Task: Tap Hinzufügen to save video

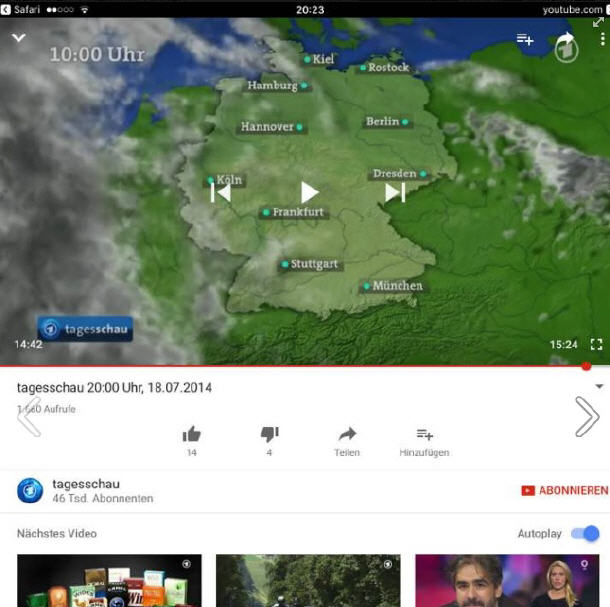Action: [x=424, y=440]
